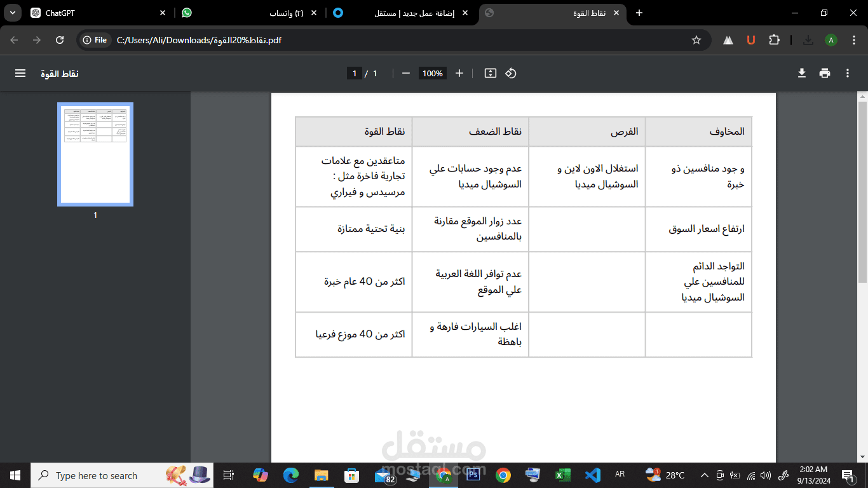Open Excel from taskbar
Viewport: 868px width, 488px height.
pos(562,475)
